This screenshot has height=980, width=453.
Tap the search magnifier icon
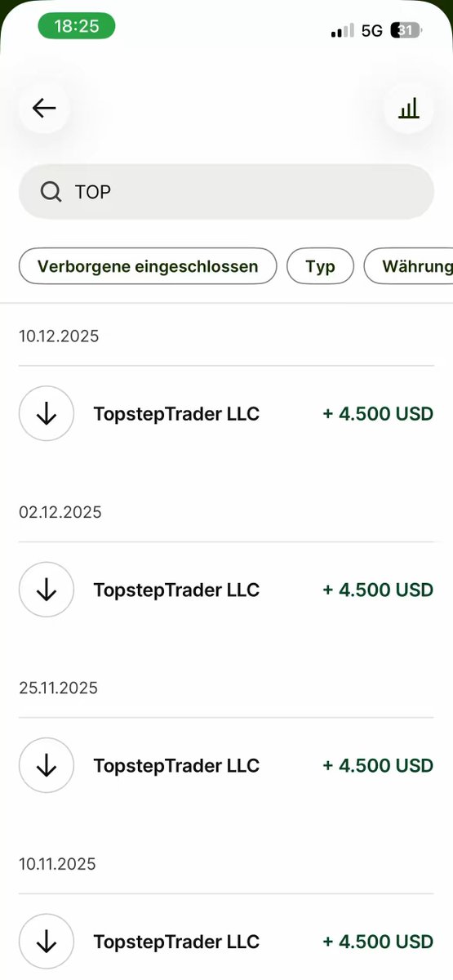coord(51,192)
